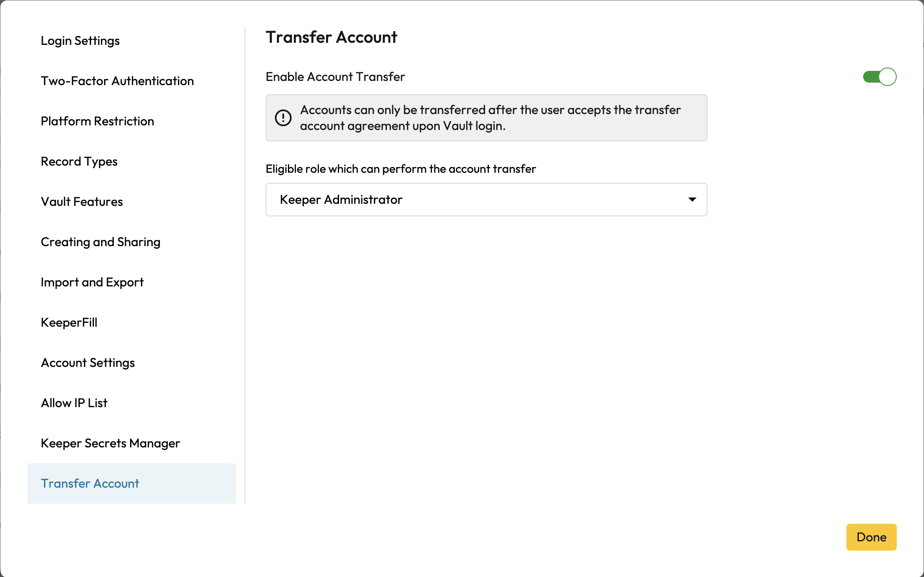Select Keeper Secrets Manager in sidebar

(110, 443)
